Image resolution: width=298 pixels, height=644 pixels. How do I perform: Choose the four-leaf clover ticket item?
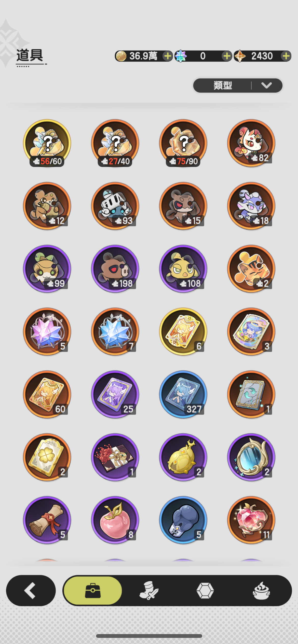(47, 457)
